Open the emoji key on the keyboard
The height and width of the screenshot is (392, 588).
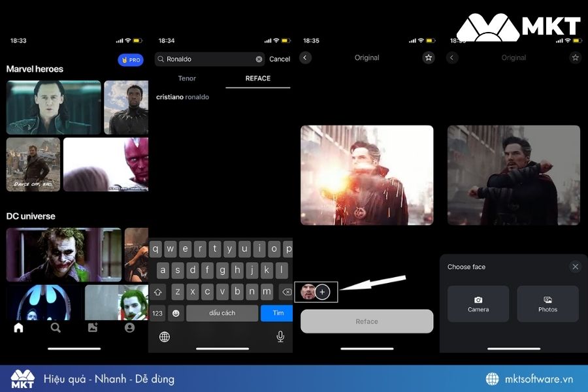(x=175, y=313)
